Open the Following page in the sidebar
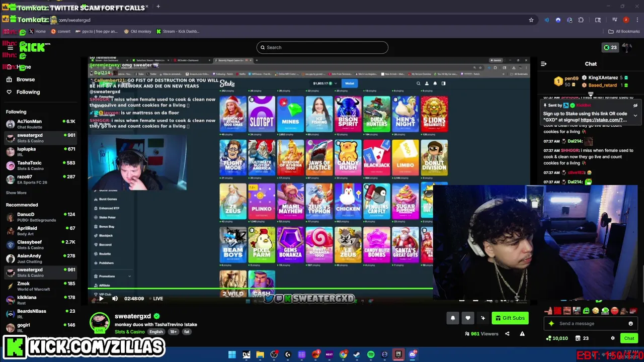 coord(23,92)
